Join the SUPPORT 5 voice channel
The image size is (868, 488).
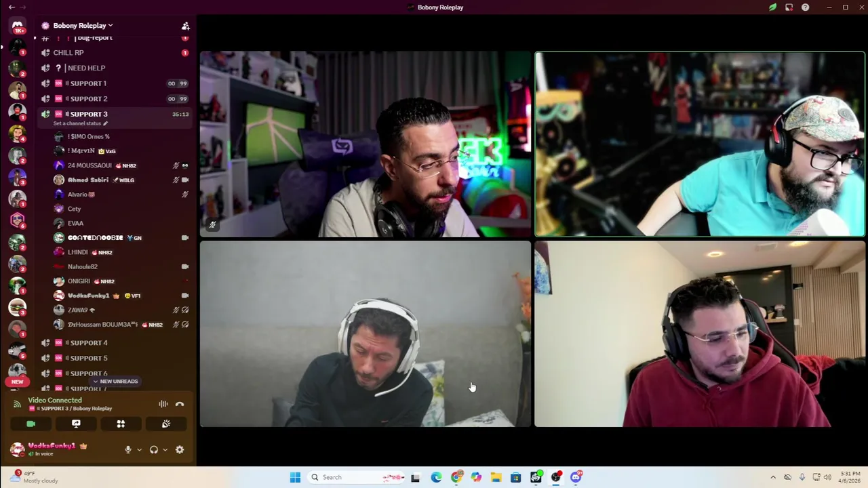pyautogui.click(x=114, y=358)
